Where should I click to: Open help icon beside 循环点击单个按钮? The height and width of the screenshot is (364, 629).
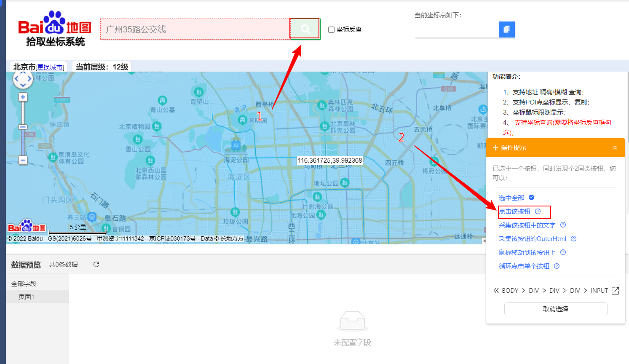(x=557, y=266)
